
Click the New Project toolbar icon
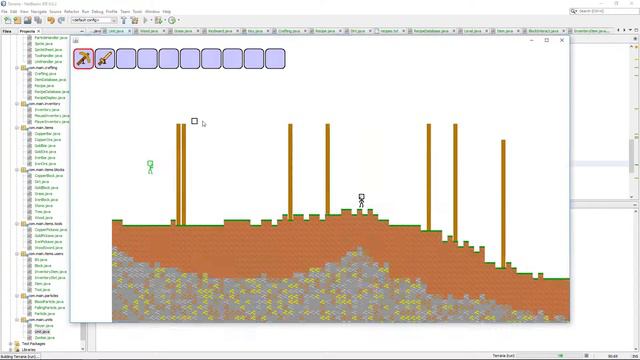click(18, 20)
